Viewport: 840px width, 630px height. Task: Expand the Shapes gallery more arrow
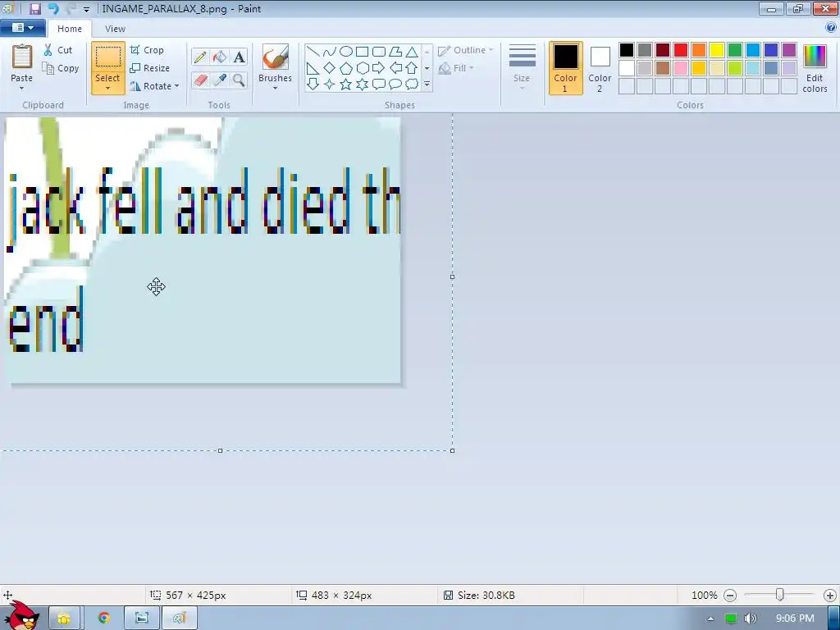tap(427, 84)
